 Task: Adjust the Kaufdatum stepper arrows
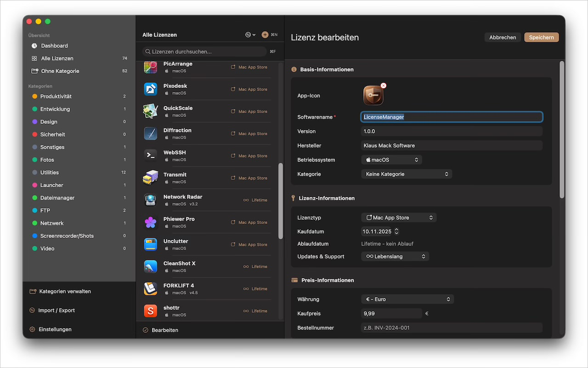(397, 231)
